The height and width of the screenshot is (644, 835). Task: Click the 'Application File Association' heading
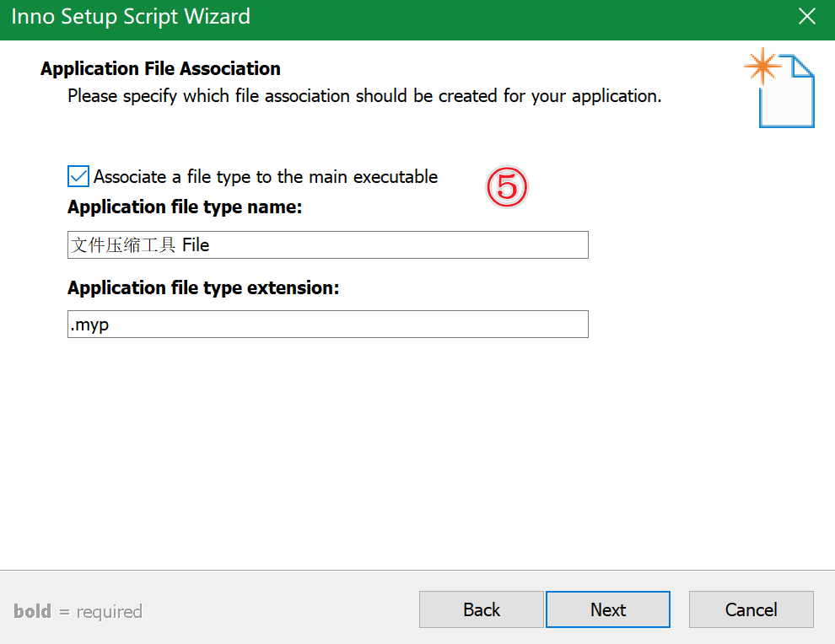(x=160, y=68)
